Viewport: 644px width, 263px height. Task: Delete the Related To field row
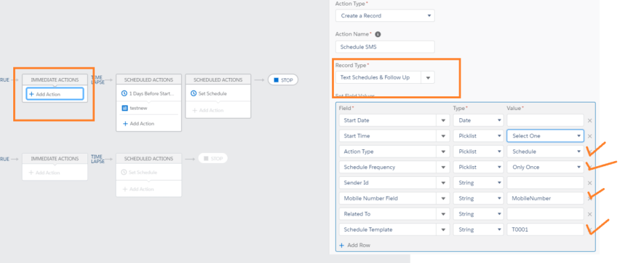tap(589, 214)
